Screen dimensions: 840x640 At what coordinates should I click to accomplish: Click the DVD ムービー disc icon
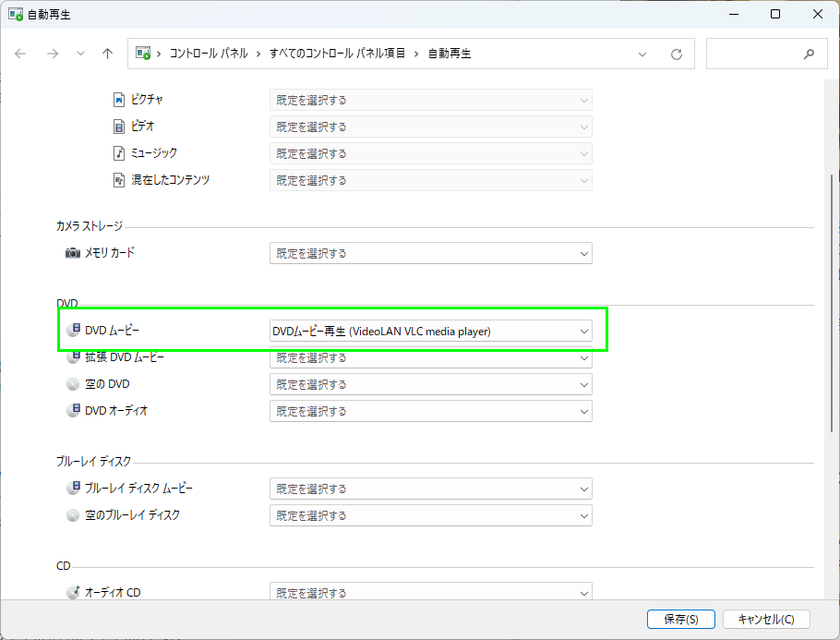pos(74,330)
